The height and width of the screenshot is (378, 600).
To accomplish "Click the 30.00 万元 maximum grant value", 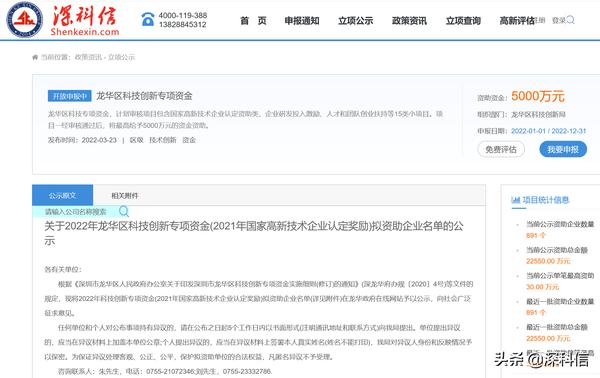I will click(x=543, y=287).
